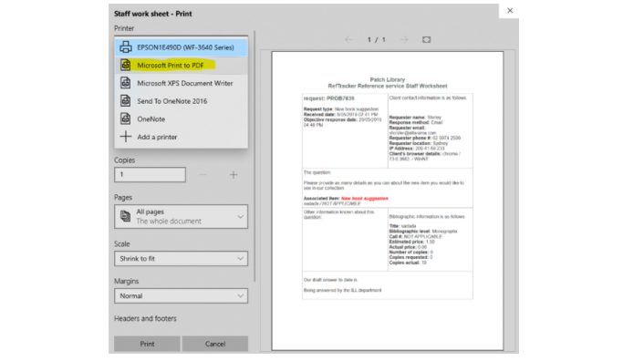This screenshot has width=644, height=361.
Task: Click the All pages document icon
Action: [x=125, y=216]
